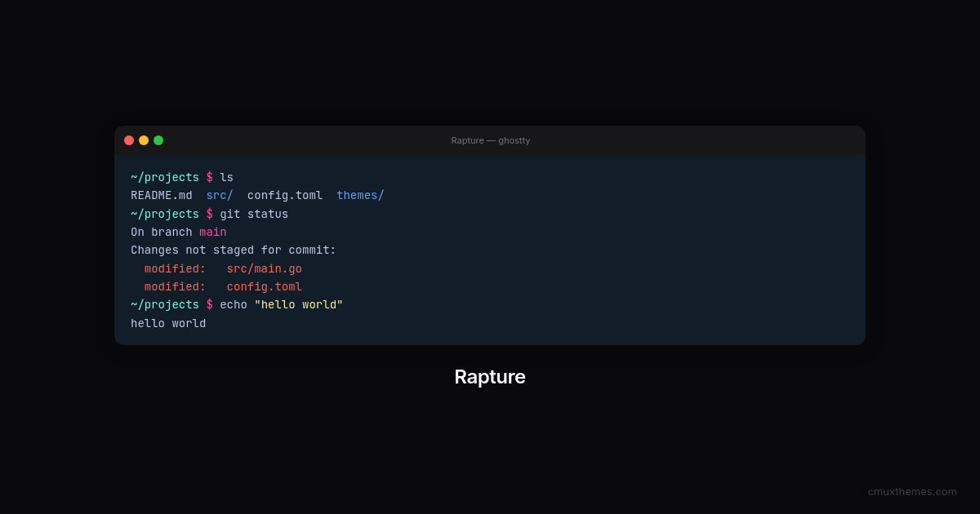Screen dimensions: 980x514
Task: Click the 'echo' command word
Action: pos(234,305)
